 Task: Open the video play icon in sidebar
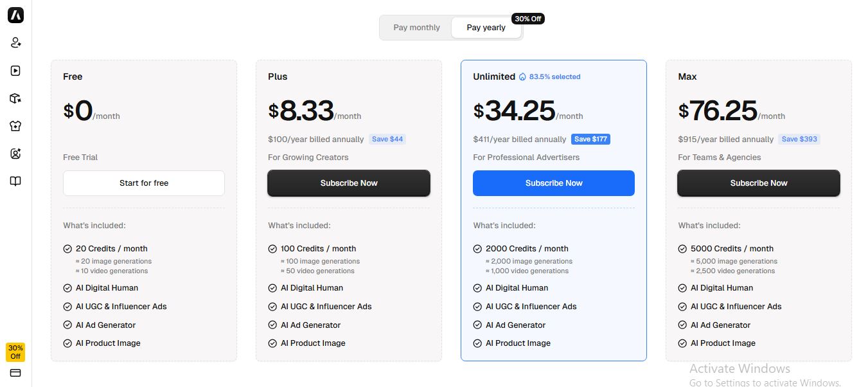pyautogui.click(x=16, y=71)
